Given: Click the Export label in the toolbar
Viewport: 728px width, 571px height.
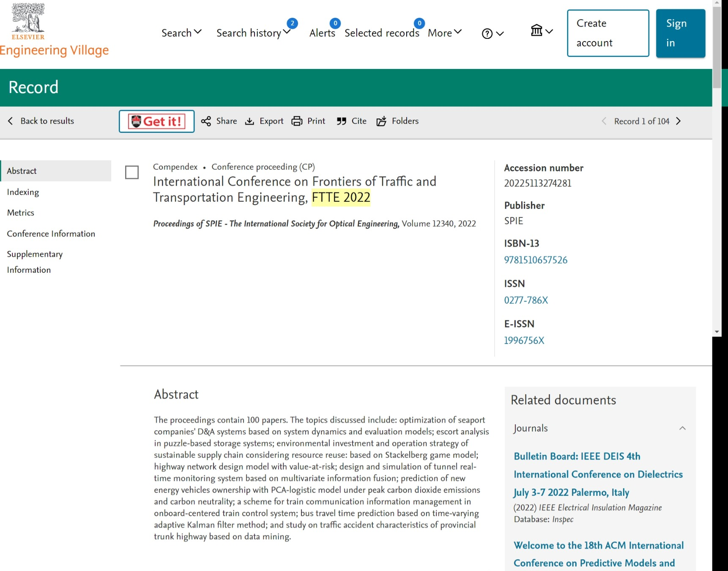Looking at the screenshot, I should tap(271, 121).
